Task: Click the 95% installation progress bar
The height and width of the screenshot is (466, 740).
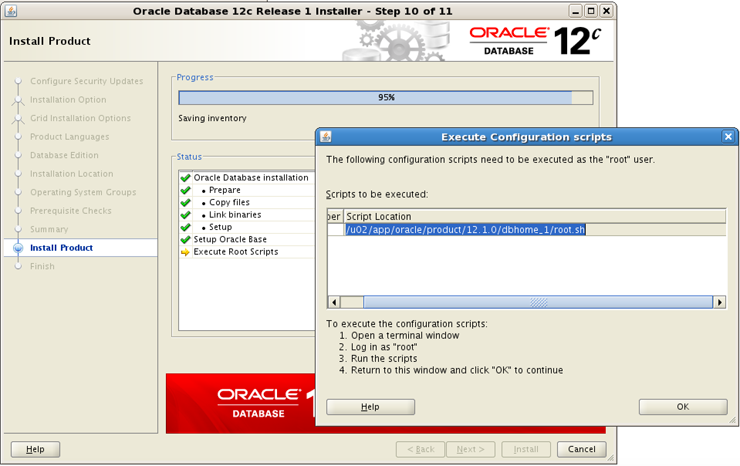Action: [x=386, y=97]
